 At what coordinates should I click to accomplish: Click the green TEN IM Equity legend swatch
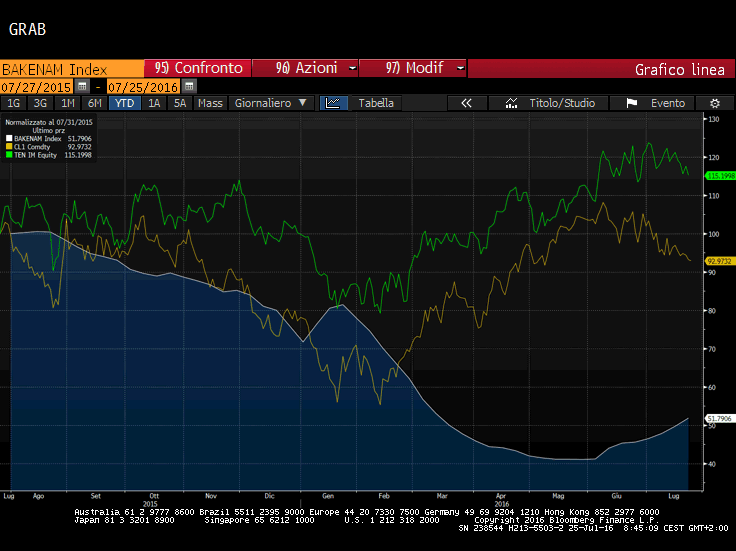tap(9, 155)
